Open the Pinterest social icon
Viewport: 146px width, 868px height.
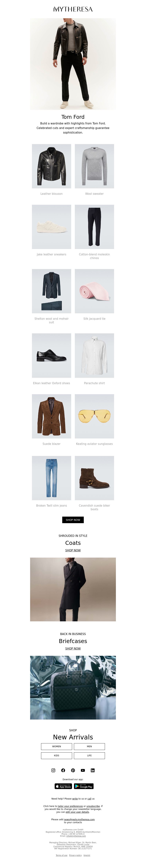[x=73, y=770]
